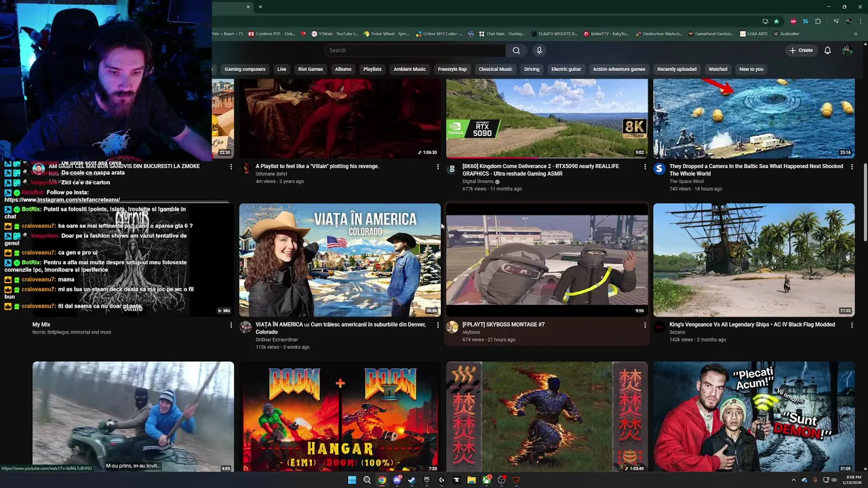The height and width of the screenshot is (488, 868).
Task: Open King's Vengeance video title link
Action: (752, 325)
